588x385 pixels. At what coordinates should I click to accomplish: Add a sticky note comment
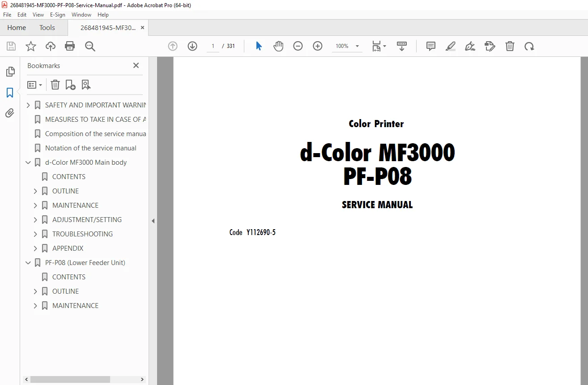point(431,46)
